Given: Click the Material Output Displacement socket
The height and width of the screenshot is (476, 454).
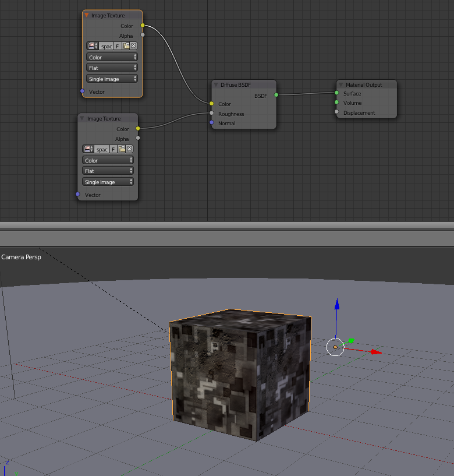Looking at the screenshot, I should coord(336,112).
